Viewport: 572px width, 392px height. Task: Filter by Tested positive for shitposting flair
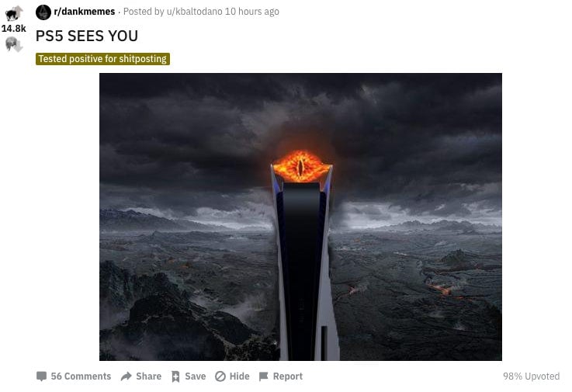pos(102,59)
